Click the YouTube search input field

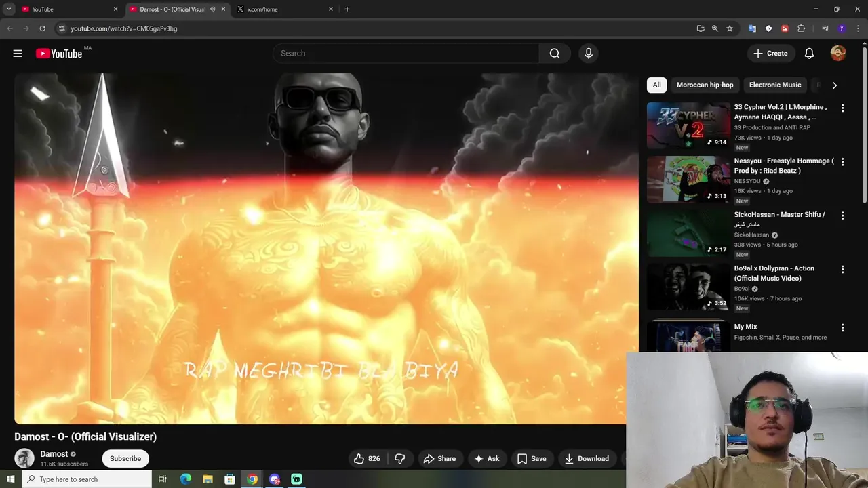pos(406,54)
